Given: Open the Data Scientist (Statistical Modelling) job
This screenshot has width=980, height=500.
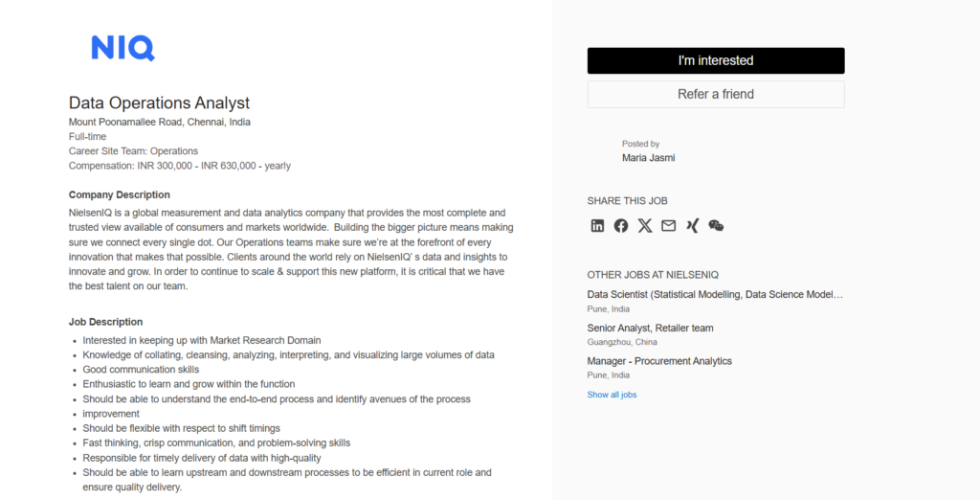Looking at the screenshot, I should pyautogui.click(x=715, y=294).
